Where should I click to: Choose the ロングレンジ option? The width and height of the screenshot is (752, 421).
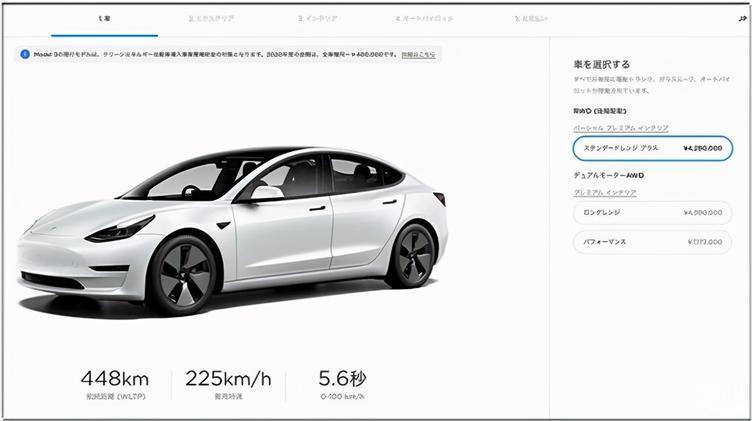tap(653, 212)
